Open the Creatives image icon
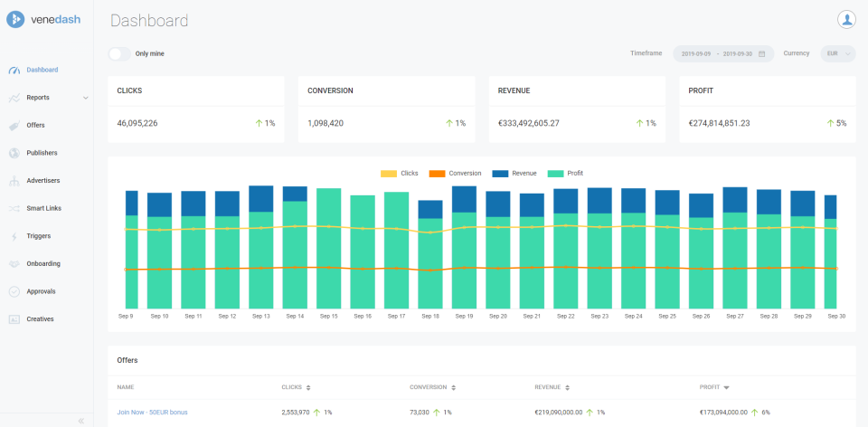Screen dimensions: 868x427 [x=14, y=319]
